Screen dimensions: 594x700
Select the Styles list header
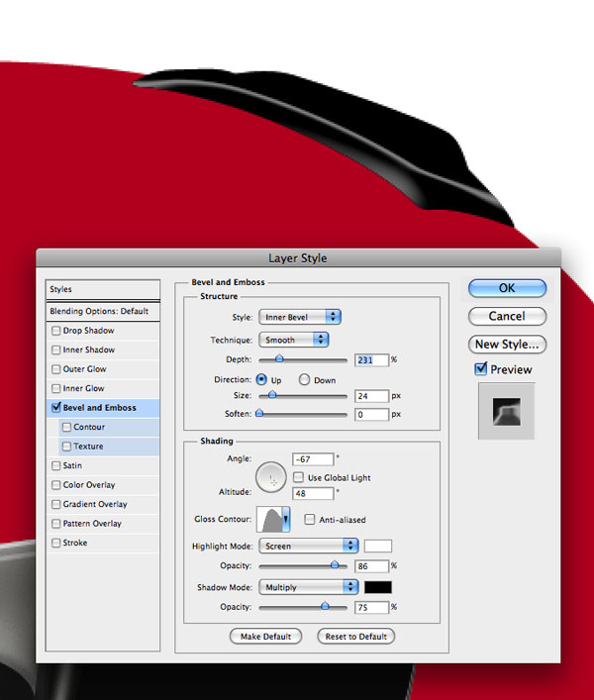[x=103, y=289]
